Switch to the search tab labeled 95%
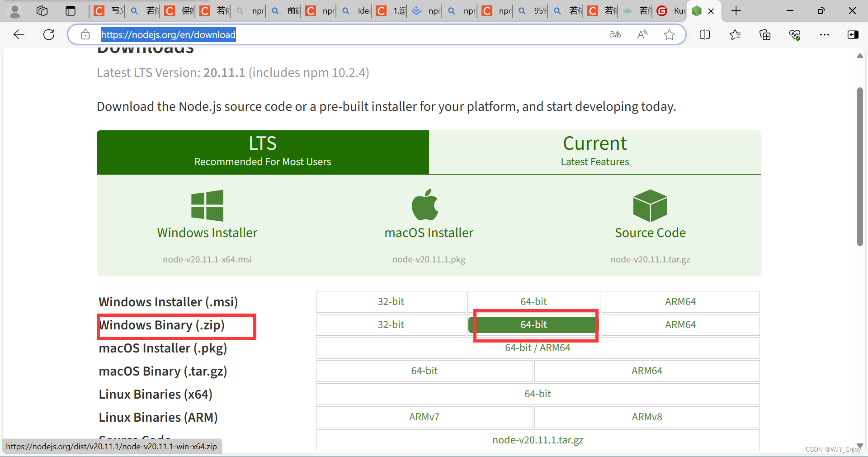This screenshot has width=868, height=457. pos(532,11)
